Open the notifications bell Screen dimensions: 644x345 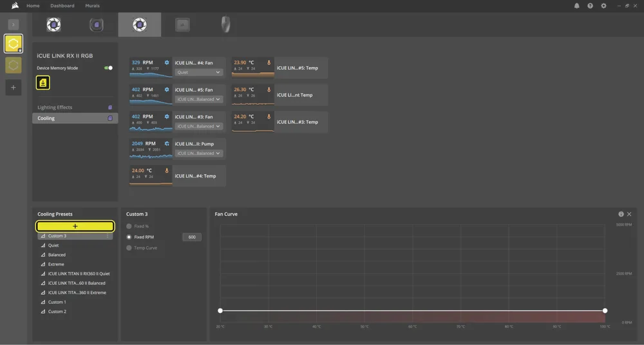[x=576, y=6]
